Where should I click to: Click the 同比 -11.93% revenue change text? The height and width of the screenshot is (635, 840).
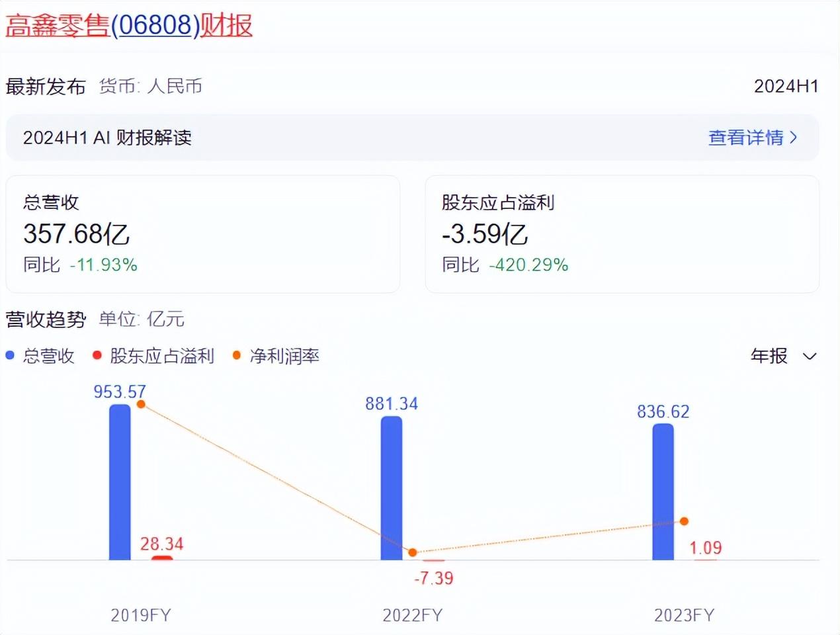coord(81,265)
